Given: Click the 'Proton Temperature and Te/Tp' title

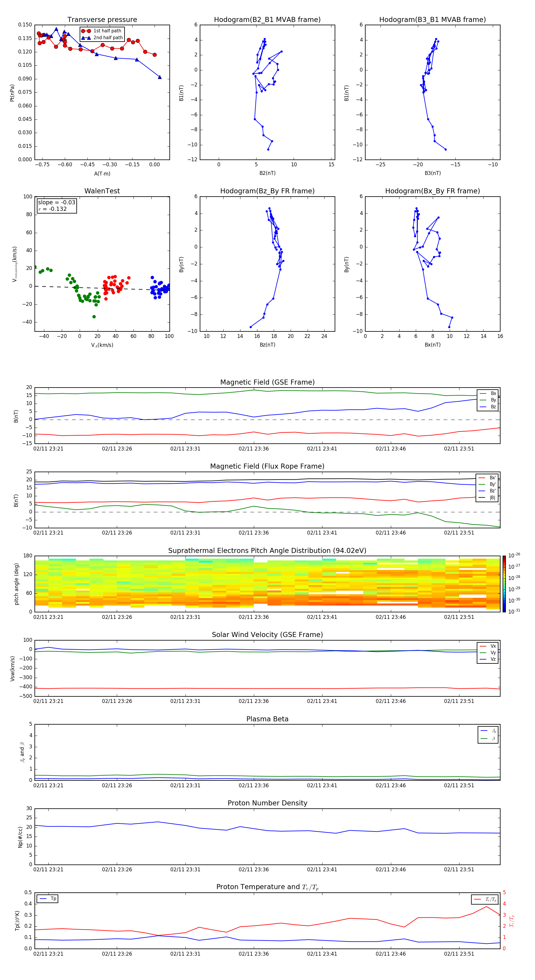Looking at the screenshot, I should coord(267,887).
